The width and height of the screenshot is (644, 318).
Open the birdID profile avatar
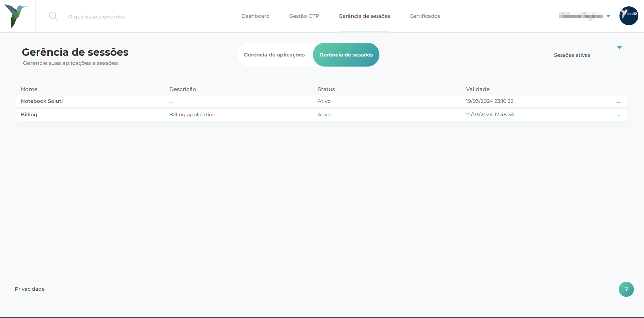click(629, 16)
